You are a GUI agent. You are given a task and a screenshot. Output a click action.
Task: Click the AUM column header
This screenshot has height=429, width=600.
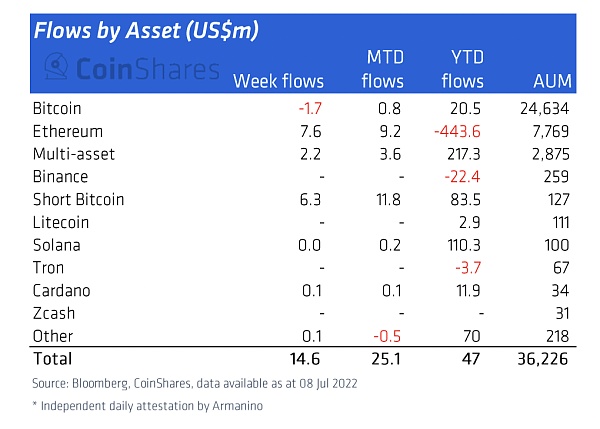(x=553, y=81)
